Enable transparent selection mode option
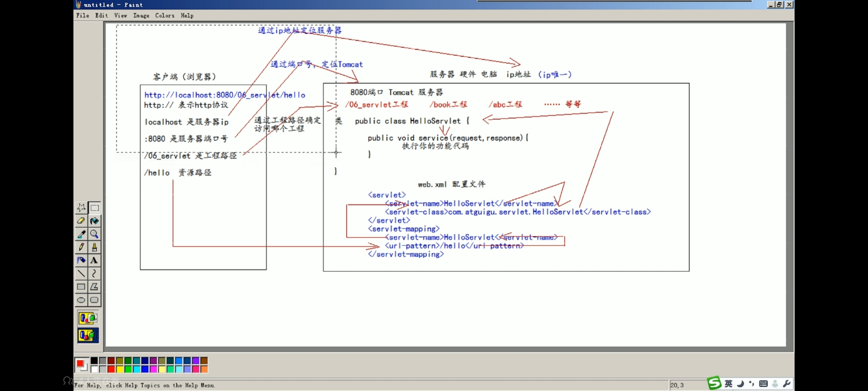The width and height of the screenshot is (868, 391). pos(88,335)
